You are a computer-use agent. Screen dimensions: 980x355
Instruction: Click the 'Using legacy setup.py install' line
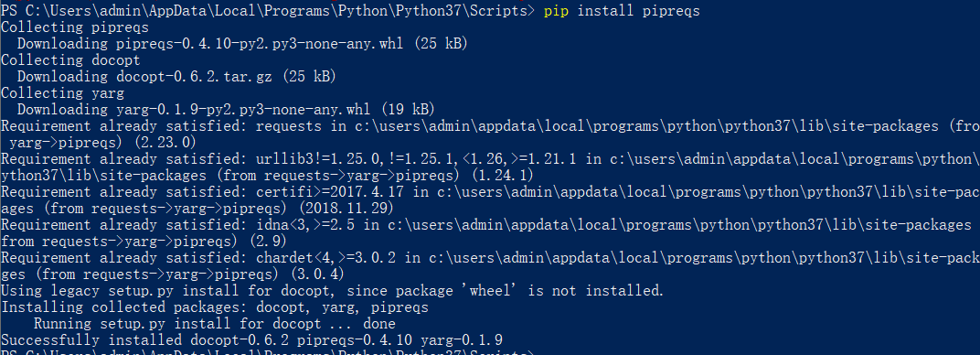pyautogui.click(x=333, y=291)
